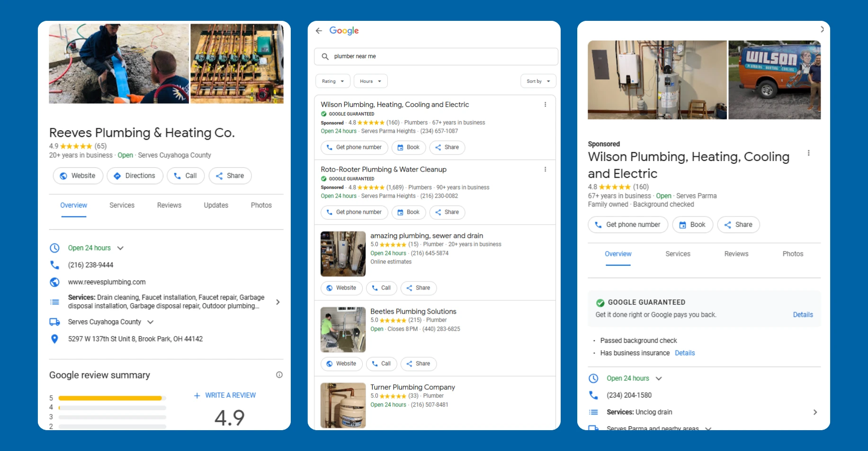
Task: Expand Open 24 hours in Reeves Plumbing panel
Action: [x=120, y=248]
